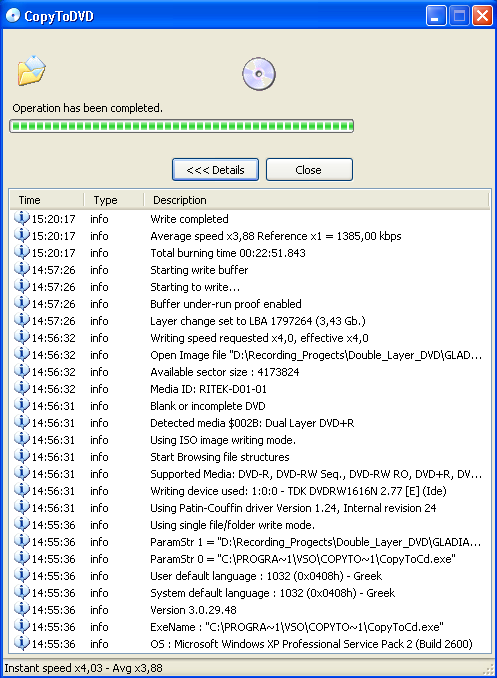Click the DVD disc icon
Viewport: 497px width, 678px height.
pyautogui.click(x=259, y=74)
